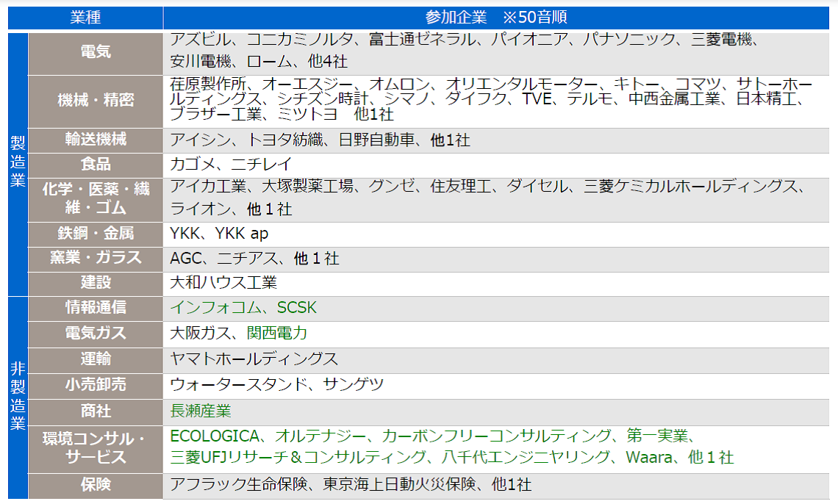Select the 機械・精密 category cell
The image size is (838, 504).
click(x=96, y=101)
